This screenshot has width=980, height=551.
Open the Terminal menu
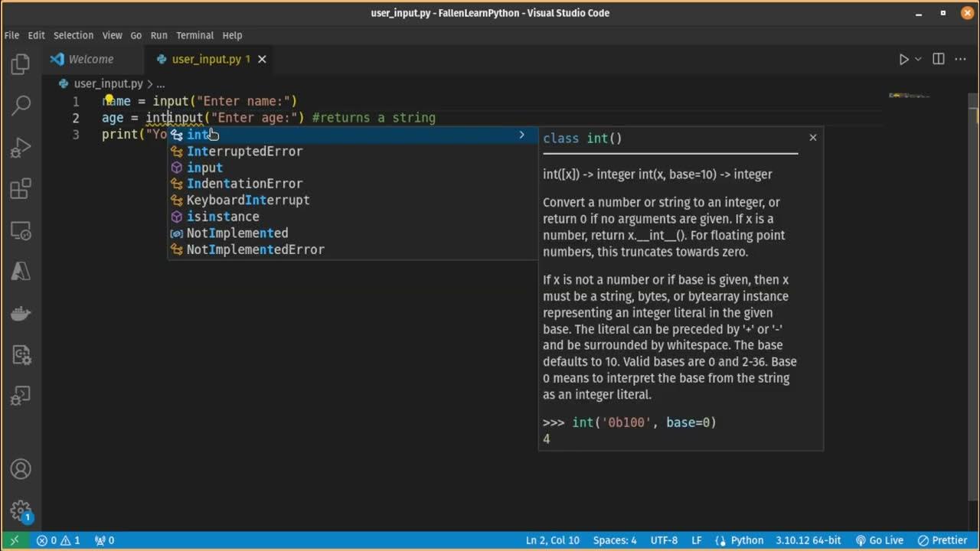tap(194, 35)
